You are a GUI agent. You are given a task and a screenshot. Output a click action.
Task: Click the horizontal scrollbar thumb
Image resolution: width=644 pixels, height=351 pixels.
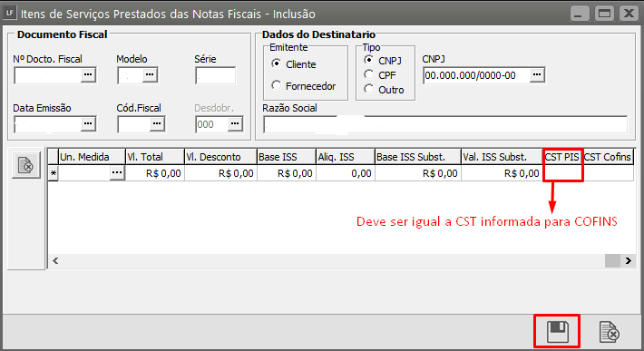click(x=612, y=260)
